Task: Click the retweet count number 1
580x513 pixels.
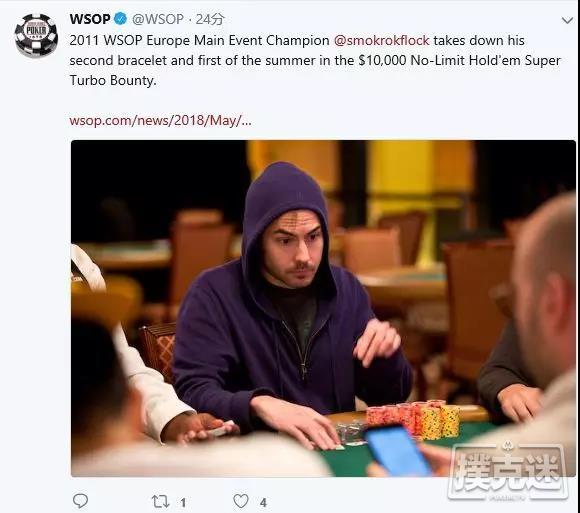Action: click(183, 503)
